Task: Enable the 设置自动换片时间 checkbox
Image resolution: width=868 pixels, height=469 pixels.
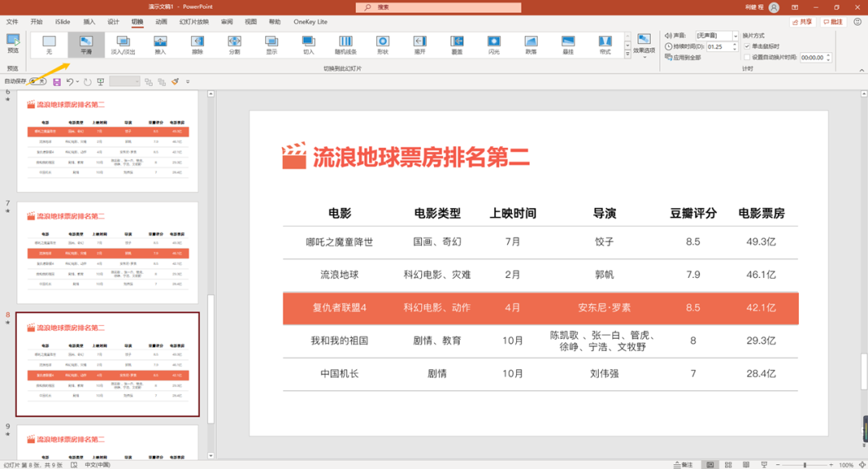Action: point(747,58)
